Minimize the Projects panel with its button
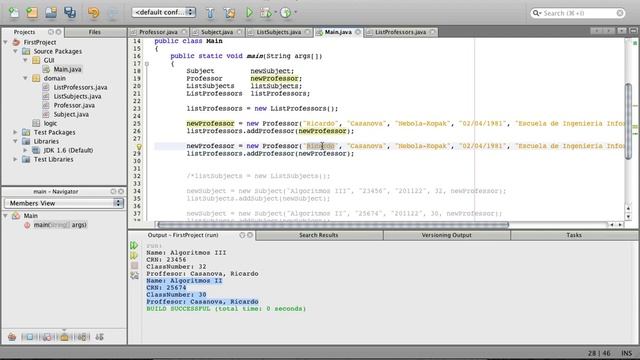This screenshot has height=360, width=640. 51,32
